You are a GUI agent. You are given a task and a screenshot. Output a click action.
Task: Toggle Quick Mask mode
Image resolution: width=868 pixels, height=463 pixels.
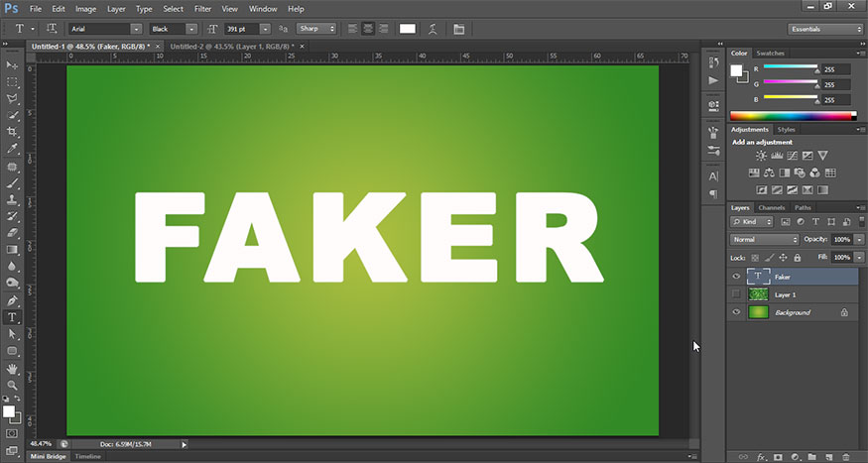[x=12, y=433]
